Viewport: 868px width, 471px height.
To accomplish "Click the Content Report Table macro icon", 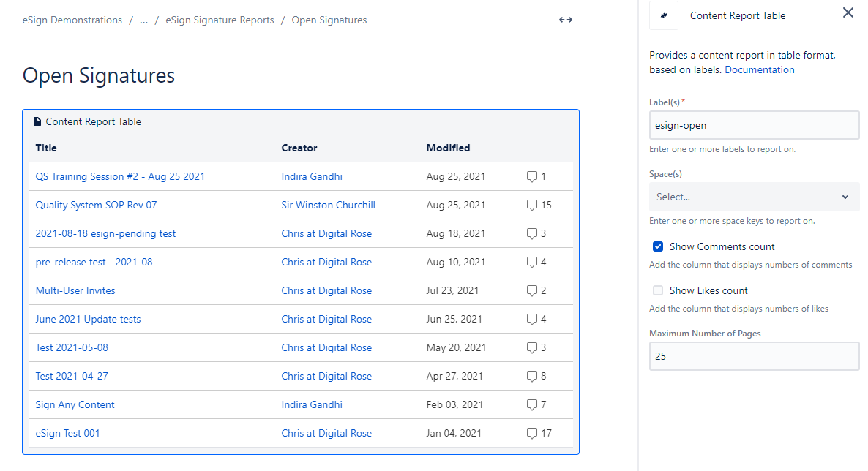I will click(663, 15).
